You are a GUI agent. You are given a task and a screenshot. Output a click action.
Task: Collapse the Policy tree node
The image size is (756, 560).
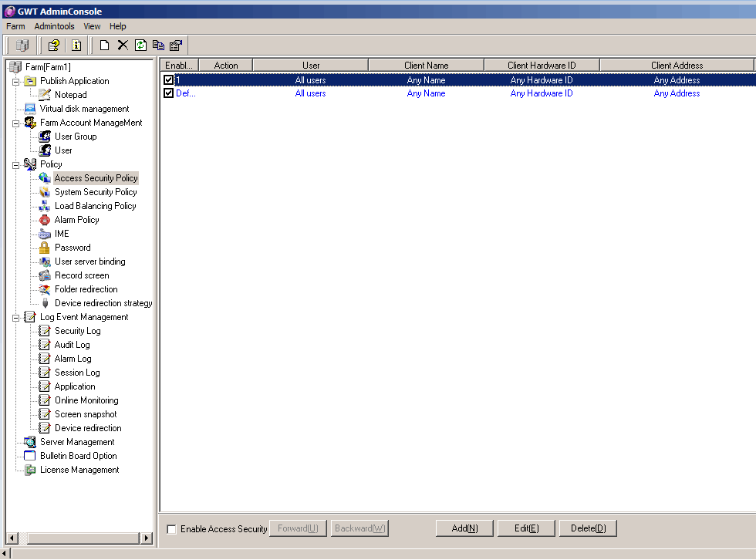pyautogui.click(x=16, y=164)
